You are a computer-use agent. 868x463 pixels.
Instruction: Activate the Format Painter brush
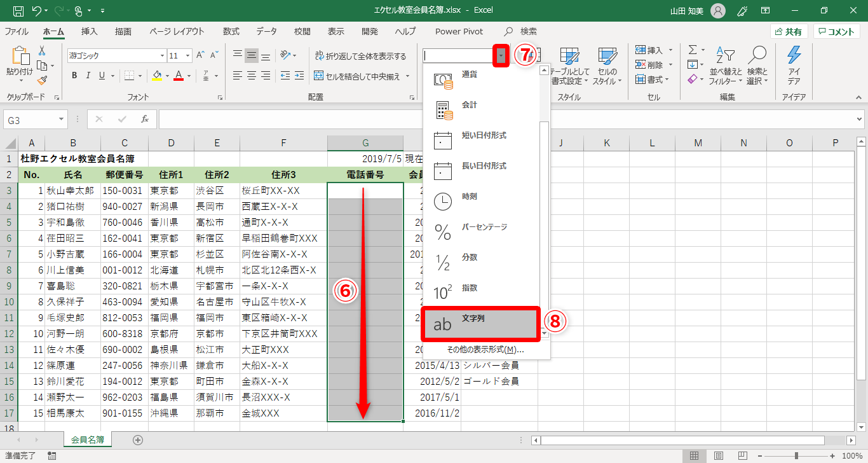click(42, 80)
